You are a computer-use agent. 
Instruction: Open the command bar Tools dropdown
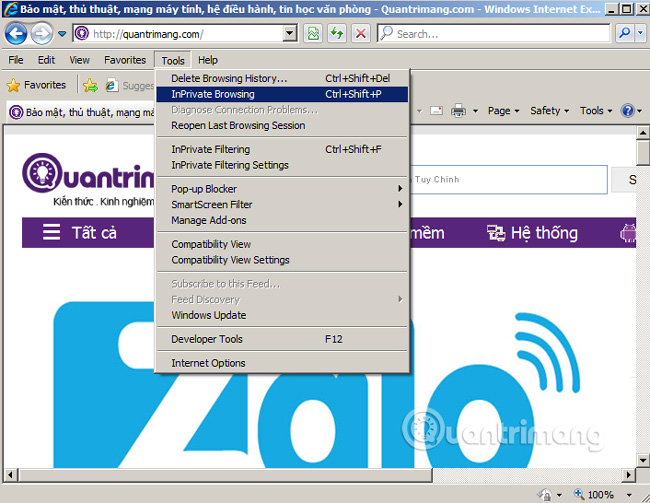(x=596, y=111)
